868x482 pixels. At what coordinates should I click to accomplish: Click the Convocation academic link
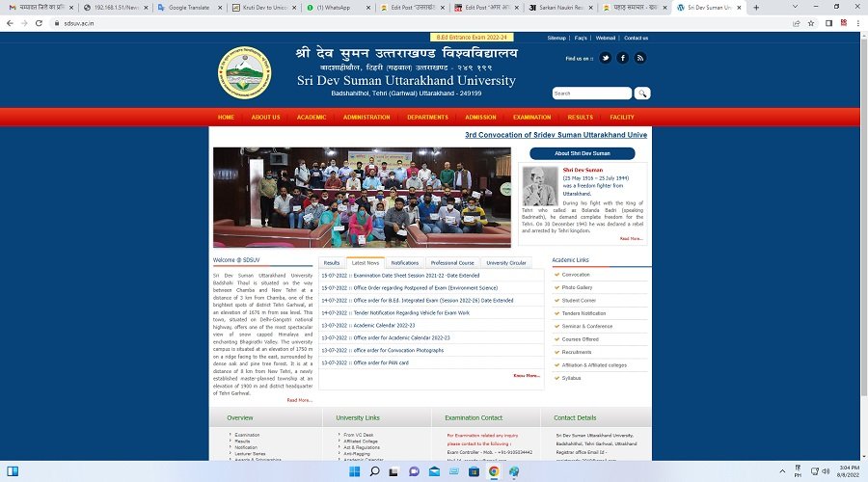(x=576, y=275)
